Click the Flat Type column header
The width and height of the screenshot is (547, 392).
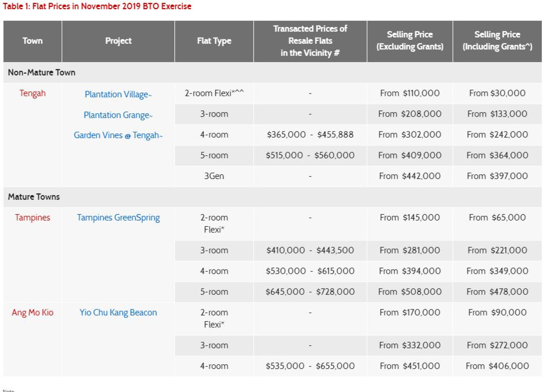click(214, 41)
